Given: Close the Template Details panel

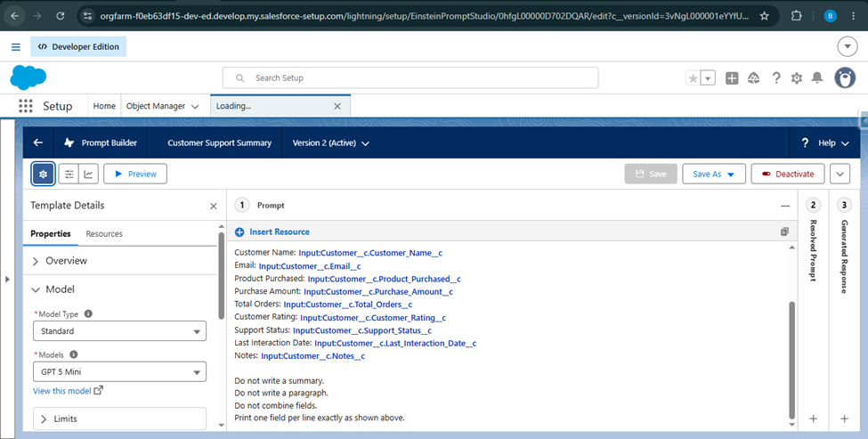Looking at the screenshot, I should click(x=213, y=206).
